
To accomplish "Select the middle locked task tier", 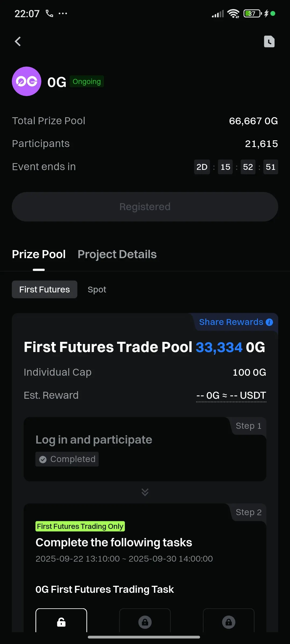I will coord(145,620).
